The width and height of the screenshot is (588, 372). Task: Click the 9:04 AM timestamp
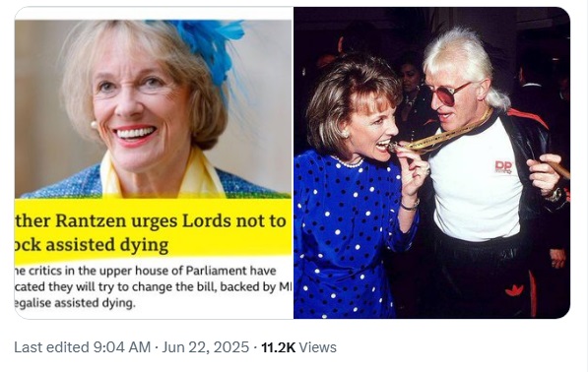point(121,347)
